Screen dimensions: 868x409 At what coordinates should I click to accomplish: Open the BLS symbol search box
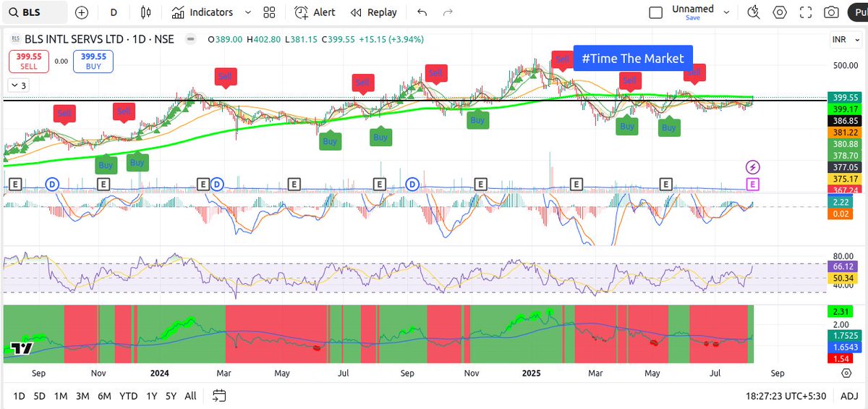[35, 12]
